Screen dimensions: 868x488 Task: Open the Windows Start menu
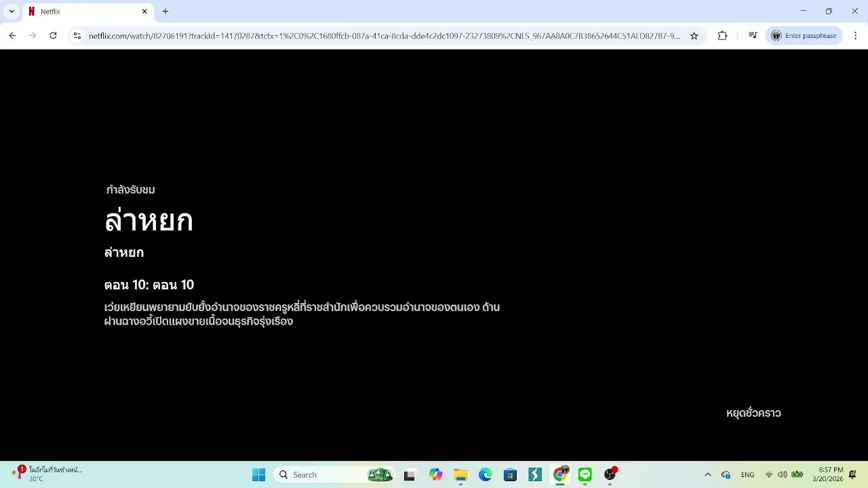tap(258, 475)
